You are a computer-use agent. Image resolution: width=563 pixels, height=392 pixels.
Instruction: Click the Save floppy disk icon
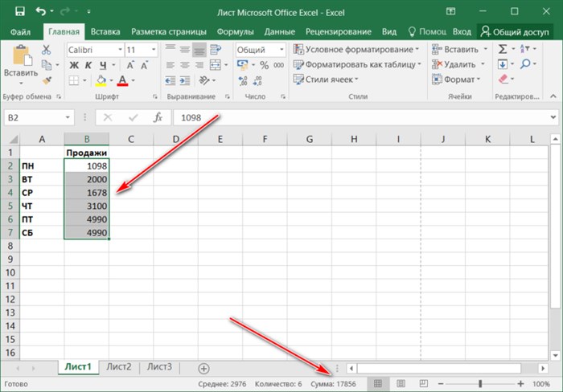click(20, 11)
